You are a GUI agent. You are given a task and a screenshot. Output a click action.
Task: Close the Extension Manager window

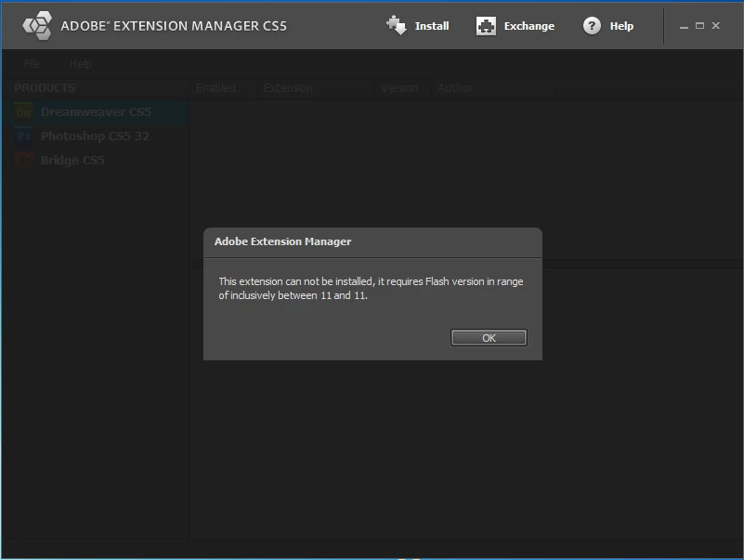click(x=715, y=26)
